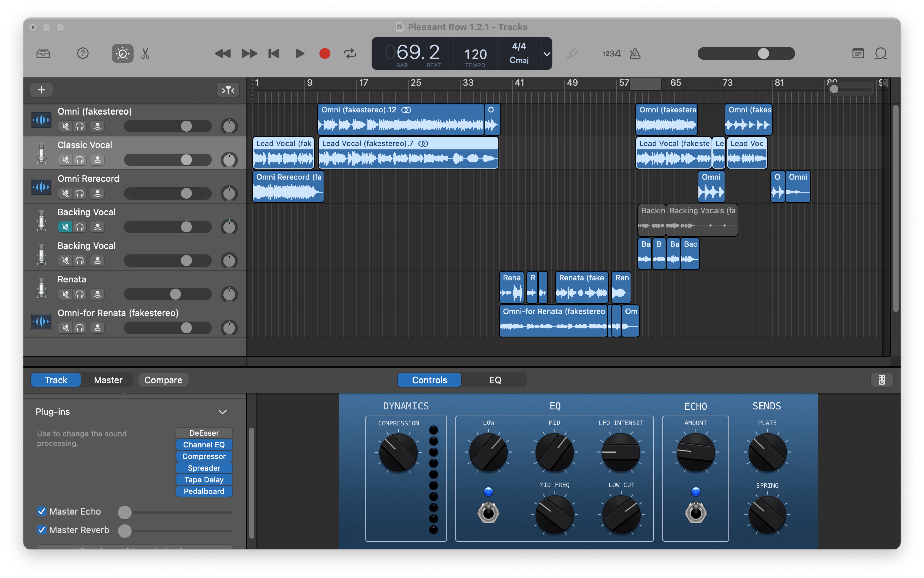Start recording with red Record button
Image resolution: width=924 pixels, height=578 pixels.
325,53
